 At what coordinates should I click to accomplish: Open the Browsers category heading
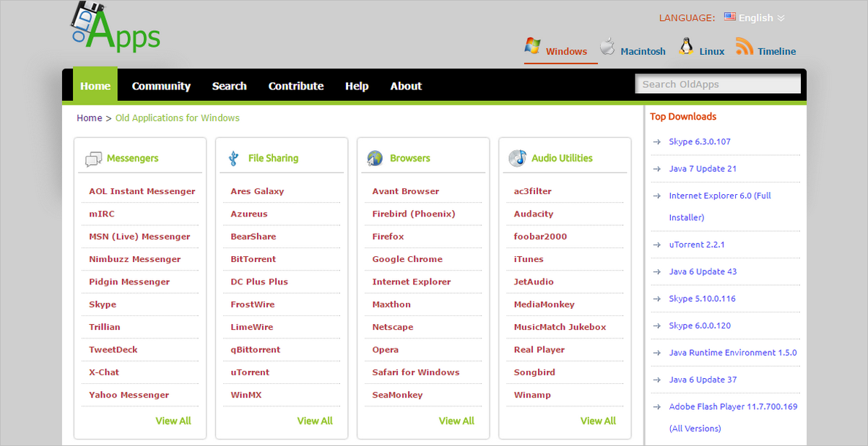click(x=409, y=158)
